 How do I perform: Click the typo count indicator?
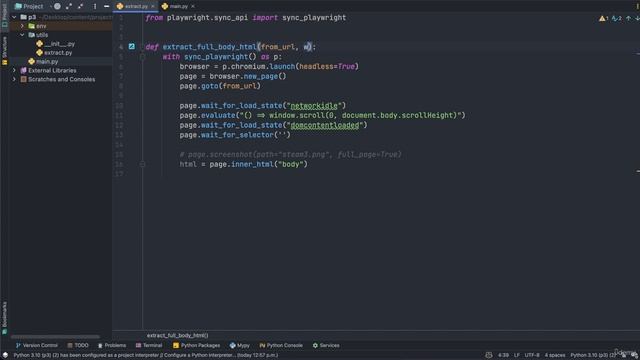point(616,18)
